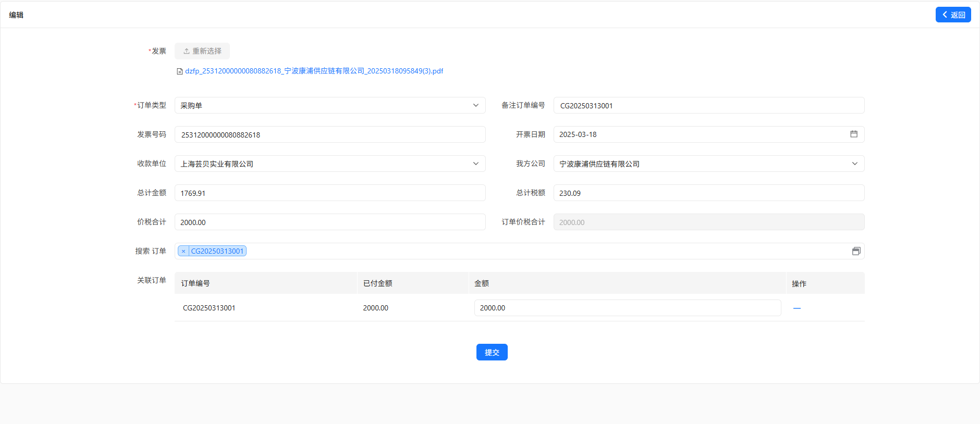Image resolution: width=980 pixels, height=424 pixels.
Task: Click the 金额 input in the CG20250313001 row
Action: click(628, 308)
